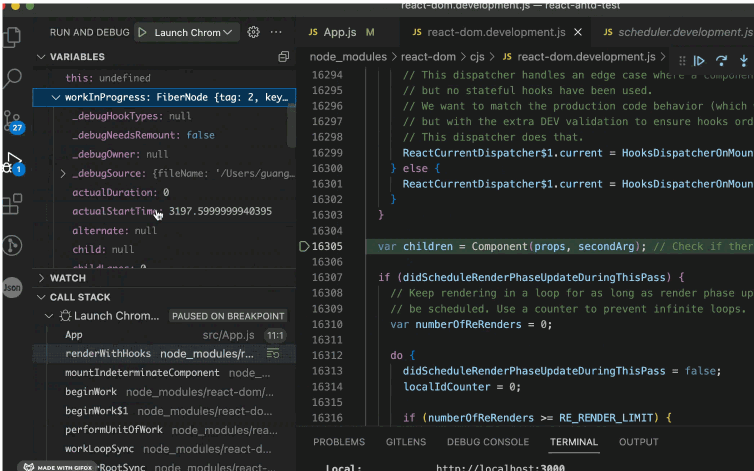This screenshot has width=754, height=471.
Task: Click Step Over in the debug toolbar
Action: coord(721,61)
